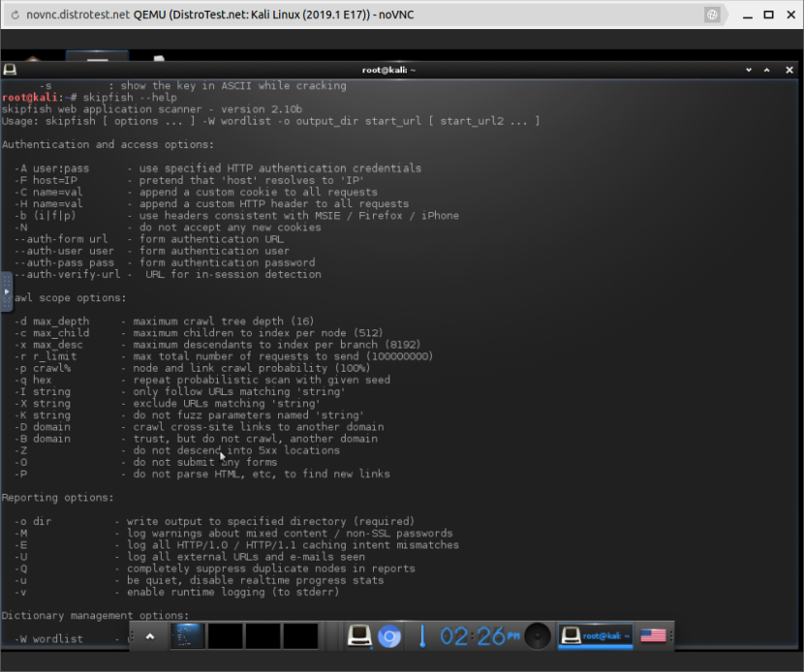Click the US flag keyboard layout icon
Image resolution: width=804 pixels, height=672 pixels.
(654, 636)
